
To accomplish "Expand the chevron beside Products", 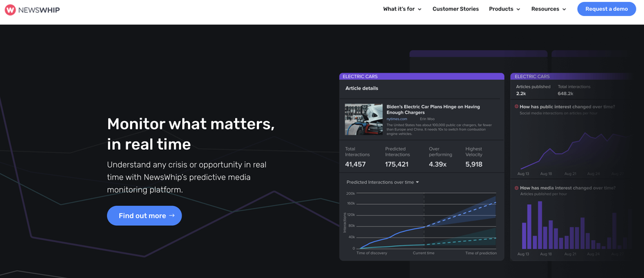I will 518,10.
